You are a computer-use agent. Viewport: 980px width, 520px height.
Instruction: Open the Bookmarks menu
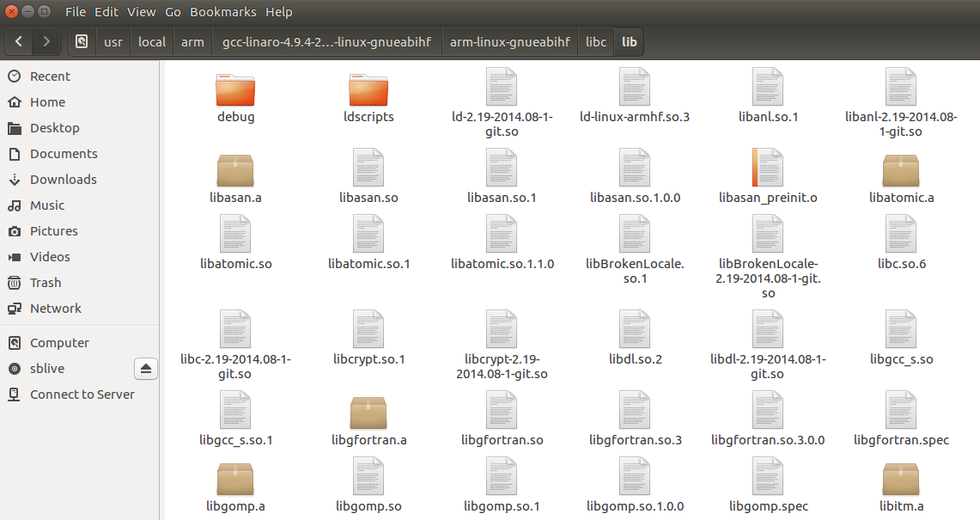[x=223, y=12]
